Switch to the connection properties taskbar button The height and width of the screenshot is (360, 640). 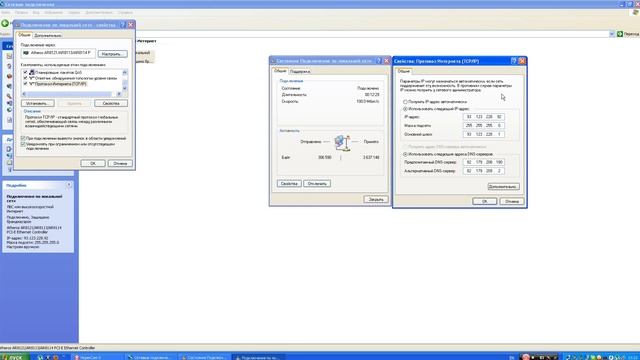pyautogui.click(x=259, y=357)
